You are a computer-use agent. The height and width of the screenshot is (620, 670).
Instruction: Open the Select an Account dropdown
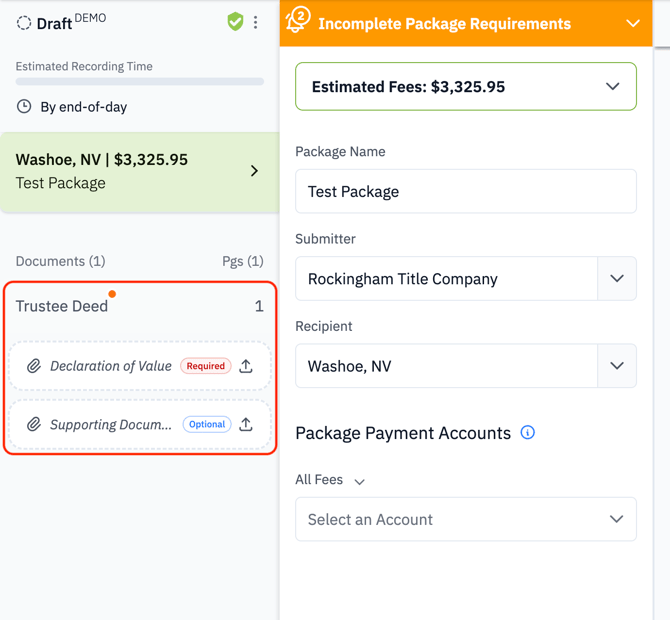466,519
